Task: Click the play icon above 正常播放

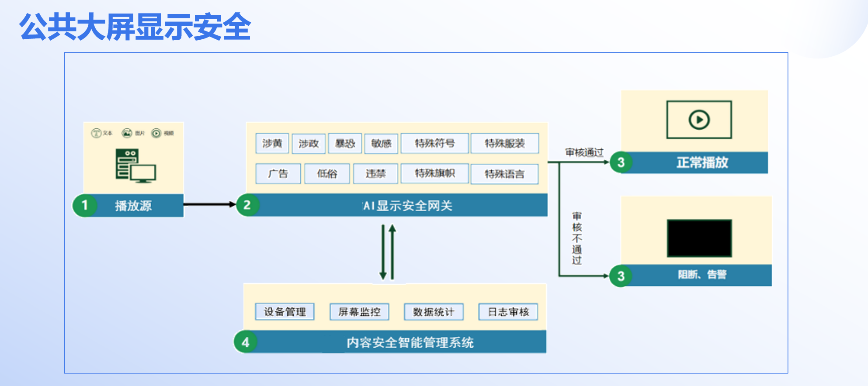Action: tap(699, 120)
